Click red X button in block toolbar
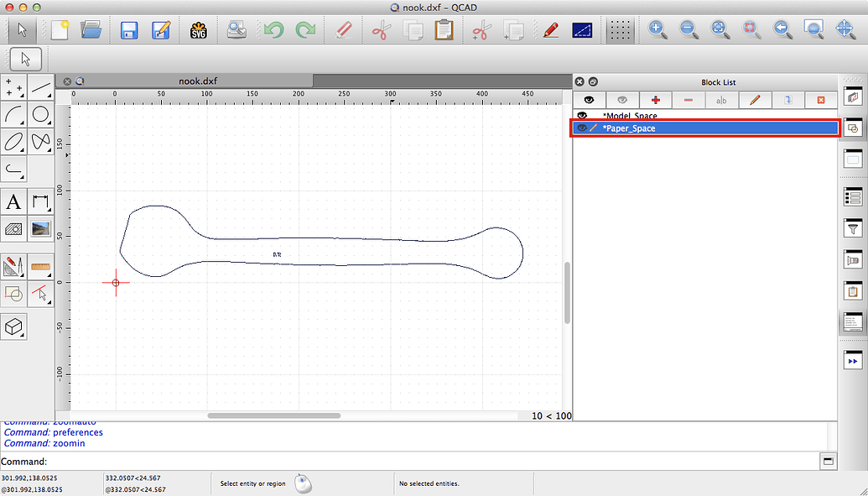 821,100
